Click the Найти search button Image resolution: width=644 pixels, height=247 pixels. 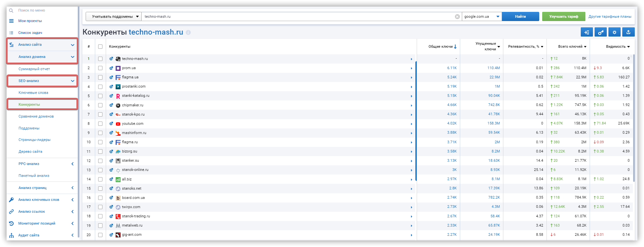point(520,16)
